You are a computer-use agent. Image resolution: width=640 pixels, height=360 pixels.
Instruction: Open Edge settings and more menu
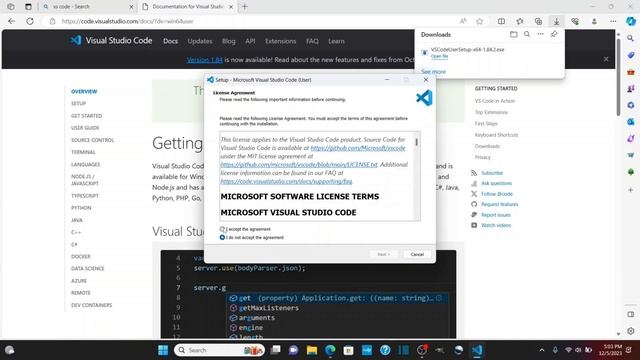[x=613, y=21]
